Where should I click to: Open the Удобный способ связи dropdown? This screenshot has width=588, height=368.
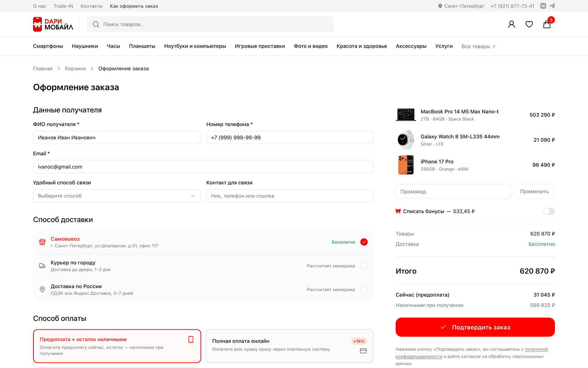coord(116,196)
